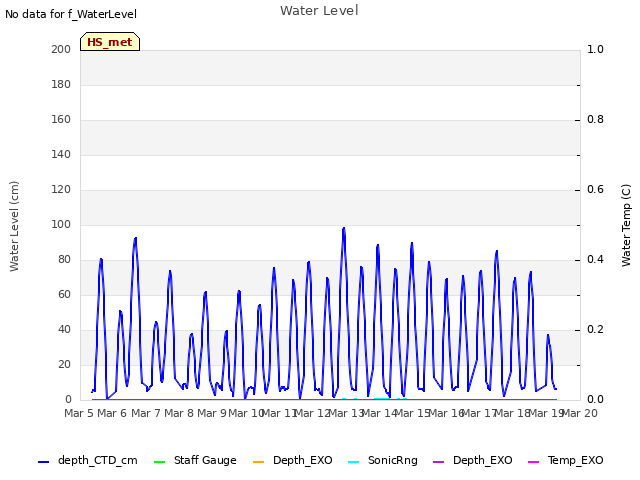Click the Mar 8 x-axis tick label
The width and height of the screenshot is (640, 480).
(x=179, y=413)
